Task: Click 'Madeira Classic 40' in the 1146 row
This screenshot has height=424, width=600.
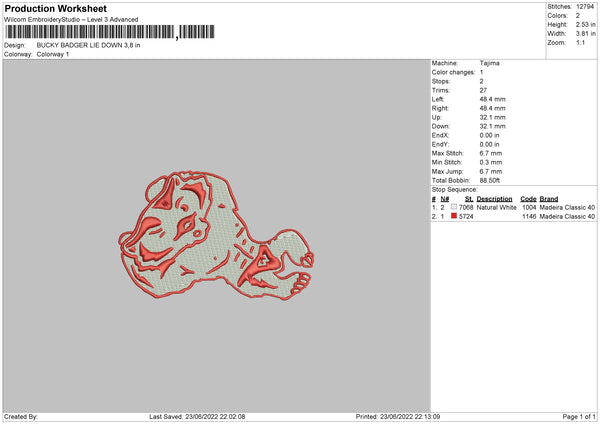Action: pos(567,217)
